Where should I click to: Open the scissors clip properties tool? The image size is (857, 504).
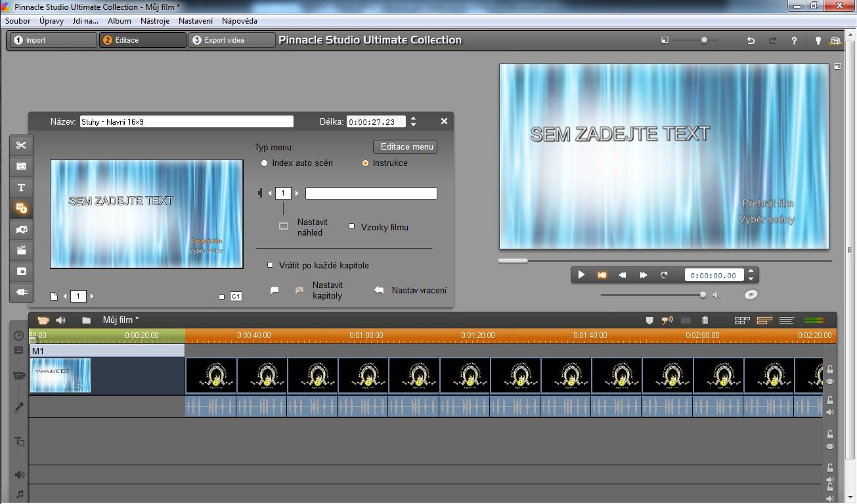(21, 145)
